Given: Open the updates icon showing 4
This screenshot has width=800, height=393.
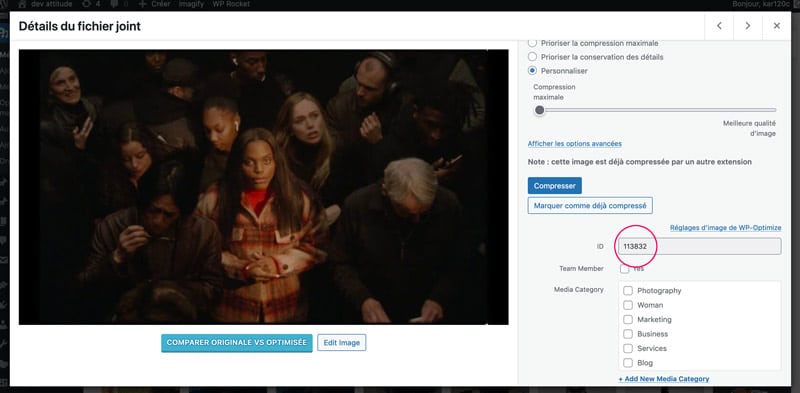Looking at the screenshot, I should tap(86, 4).
